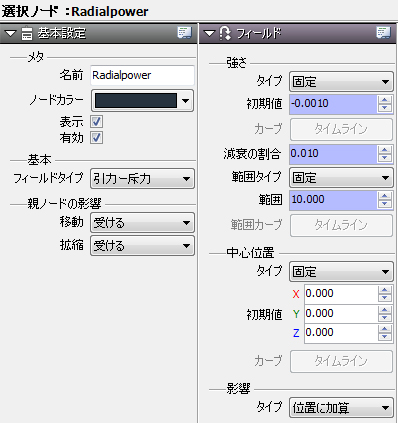Image resolution: width=398 pixels, height=423 pixels.
Task: Decrease the Z position down arrow
Action: (x=385, y=337)
